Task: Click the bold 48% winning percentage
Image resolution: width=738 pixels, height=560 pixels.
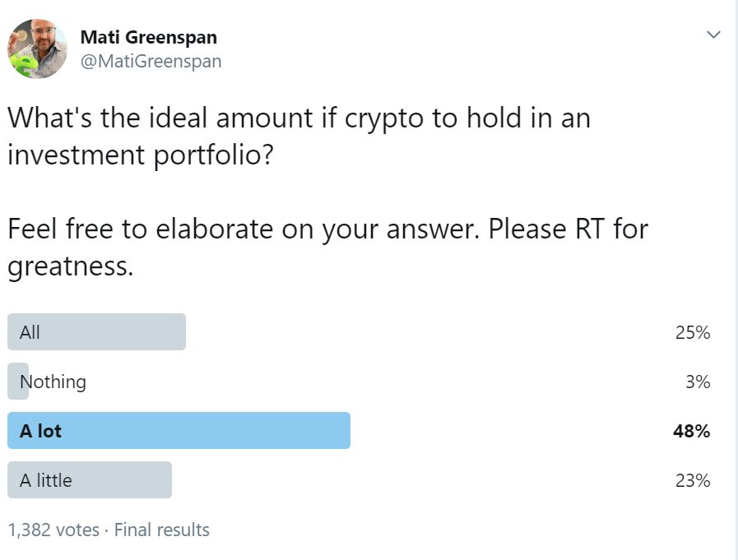Action: click(691, 431)
